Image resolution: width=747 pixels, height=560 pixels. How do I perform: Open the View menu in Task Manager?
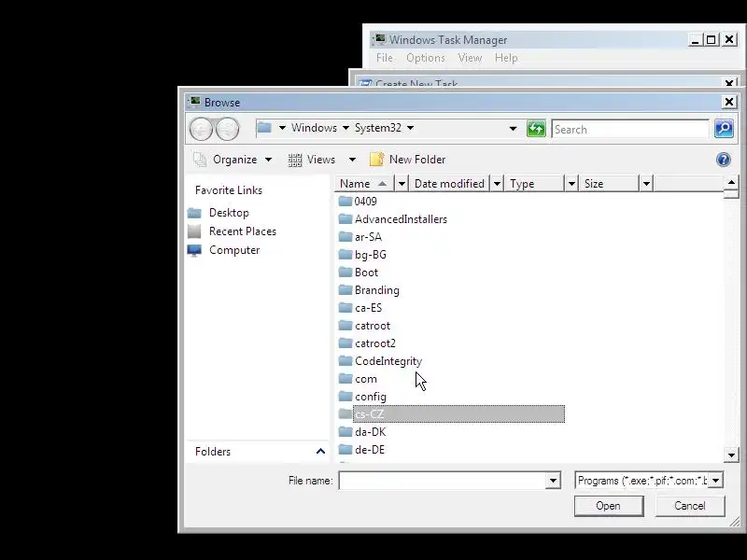[x=470, y=58]
